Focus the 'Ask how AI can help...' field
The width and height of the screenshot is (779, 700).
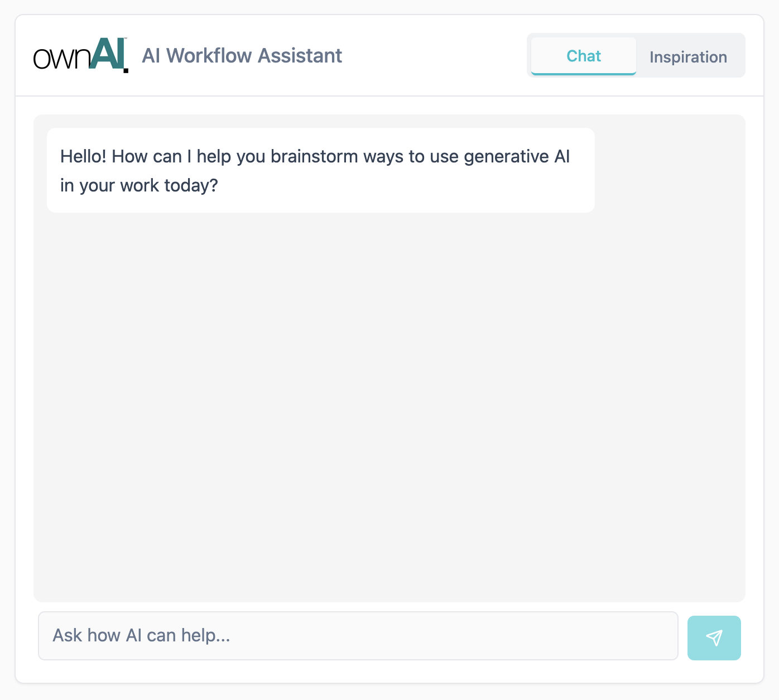pos(358,636)
